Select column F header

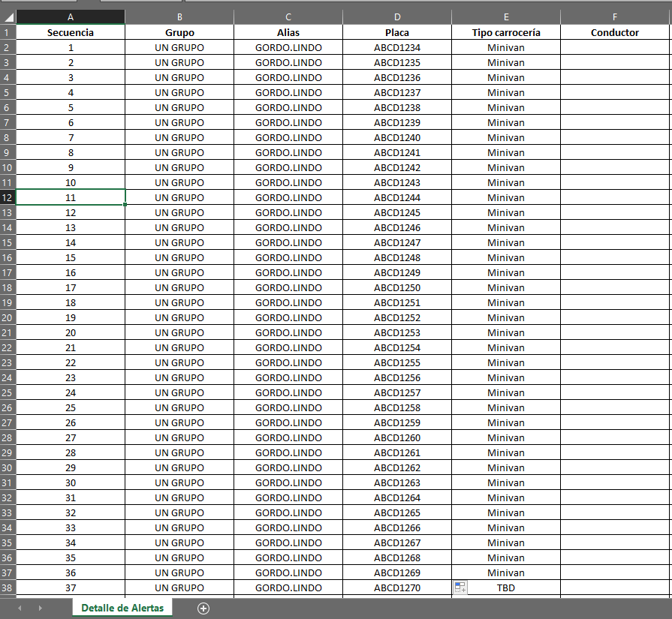coord(615,17)
